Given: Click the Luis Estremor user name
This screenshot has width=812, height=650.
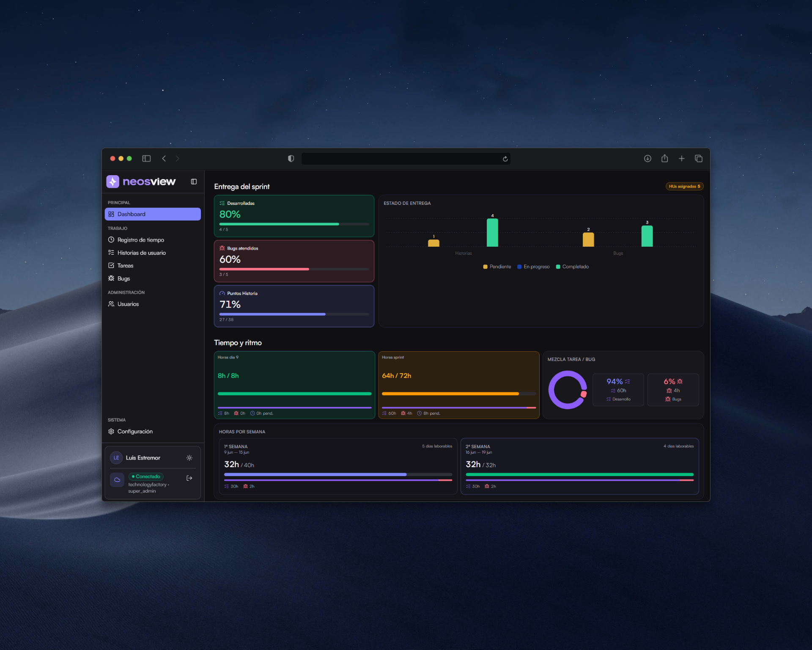Looking at the screenshot, I should 143,458.
